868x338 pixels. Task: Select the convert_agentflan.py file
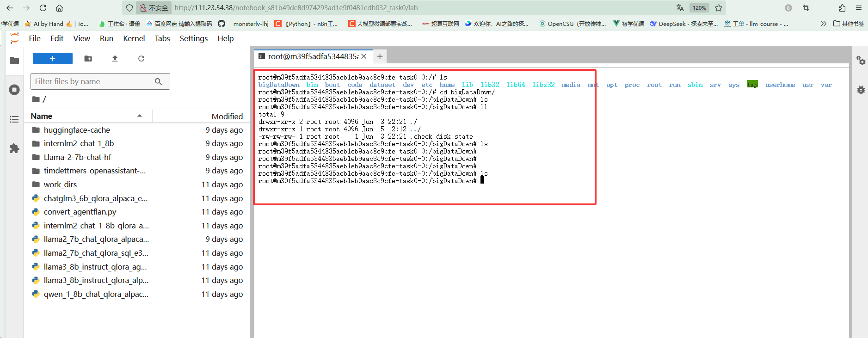point(80,212)
